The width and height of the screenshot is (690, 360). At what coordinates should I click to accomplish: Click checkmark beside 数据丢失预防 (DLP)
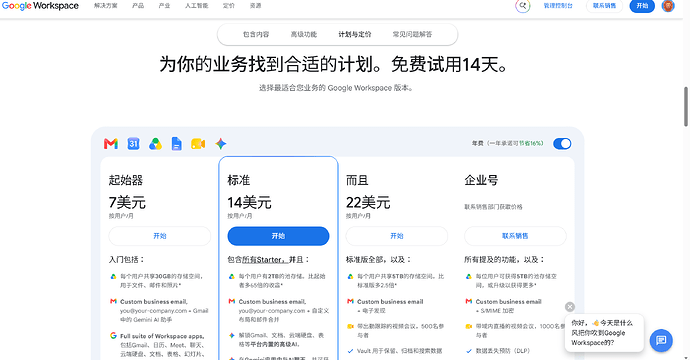click(x=469, y=351)
